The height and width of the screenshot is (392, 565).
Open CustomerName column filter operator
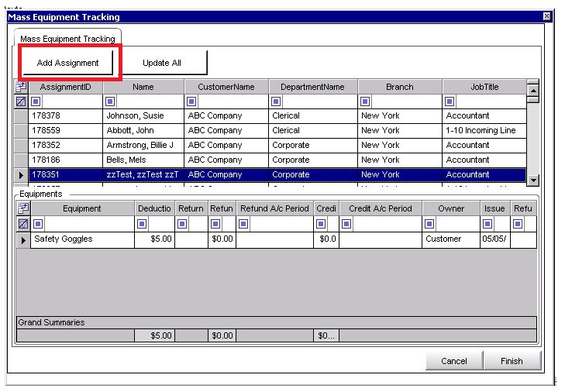click(191, 101)
